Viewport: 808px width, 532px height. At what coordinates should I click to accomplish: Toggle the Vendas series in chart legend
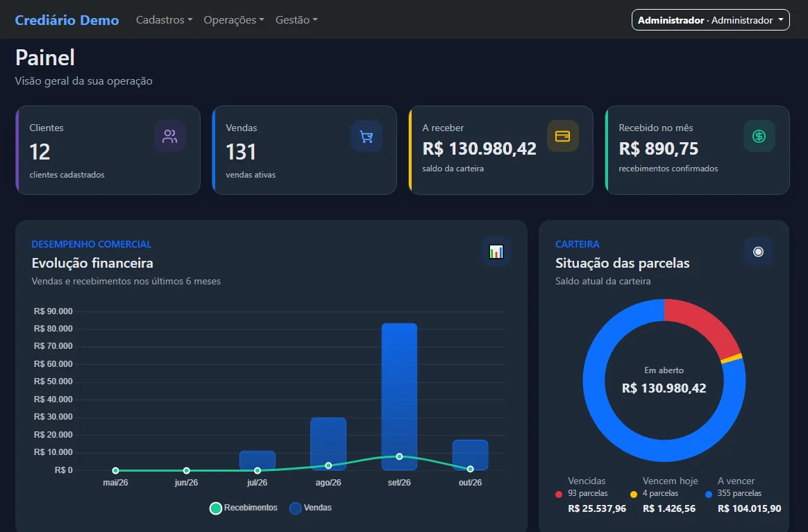click(x=311, y=508)
